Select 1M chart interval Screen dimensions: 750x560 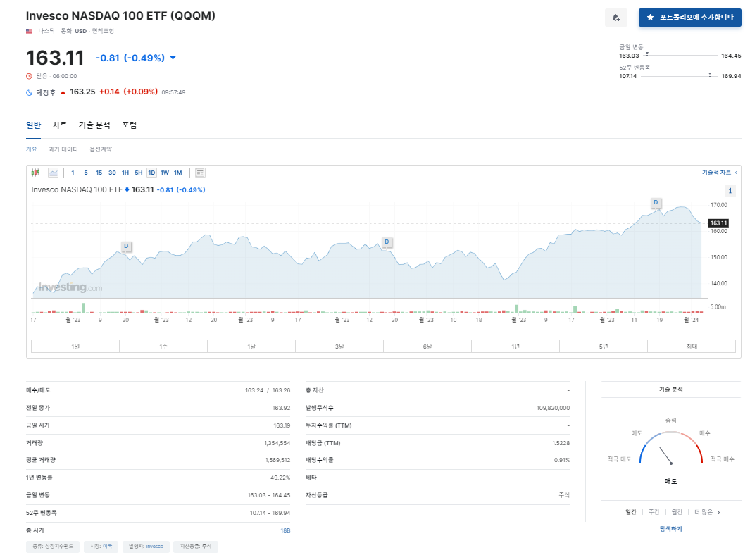178,173
